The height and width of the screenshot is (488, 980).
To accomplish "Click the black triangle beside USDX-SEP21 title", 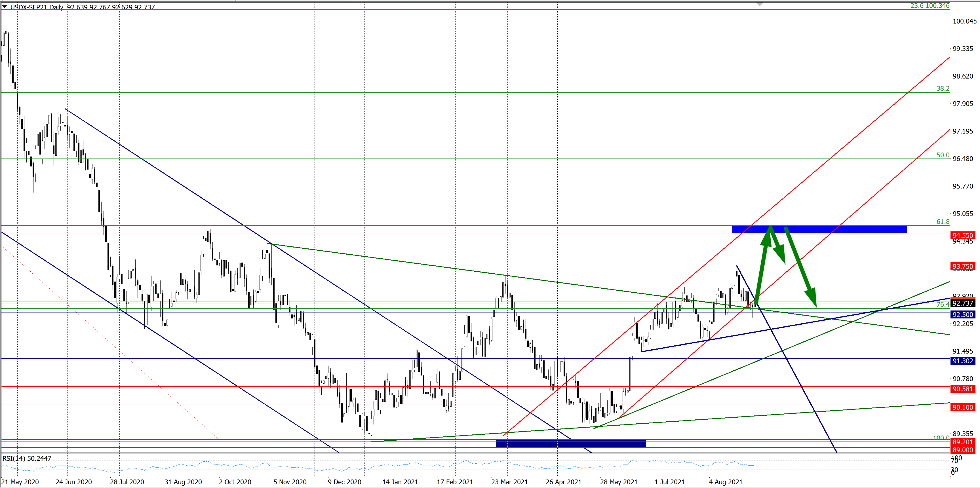I will pos(5,7).
